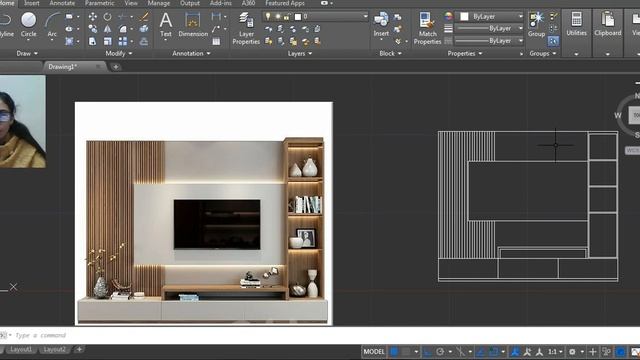
Task: Expand the Modify panel dropdown
Action: (119, 53)
